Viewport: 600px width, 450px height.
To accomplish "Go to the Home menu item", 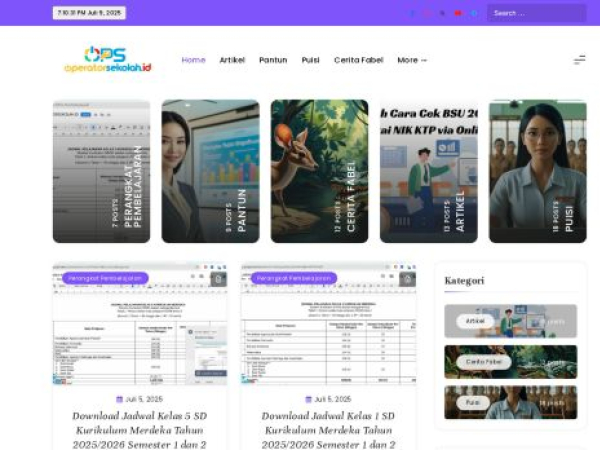I will 193,60.
